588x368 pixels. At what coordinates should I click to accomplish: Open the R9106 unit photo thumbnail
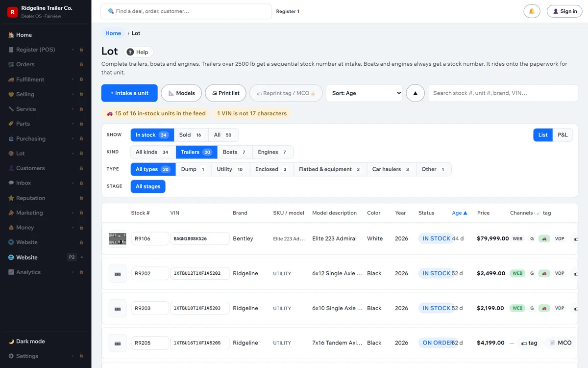point(118,238)
